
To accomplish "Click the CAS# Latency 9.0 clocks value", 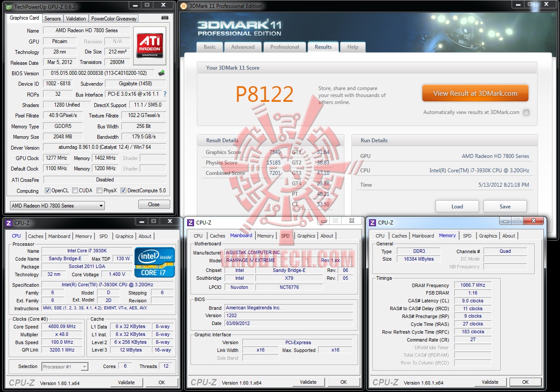I will tap(473, 301).
